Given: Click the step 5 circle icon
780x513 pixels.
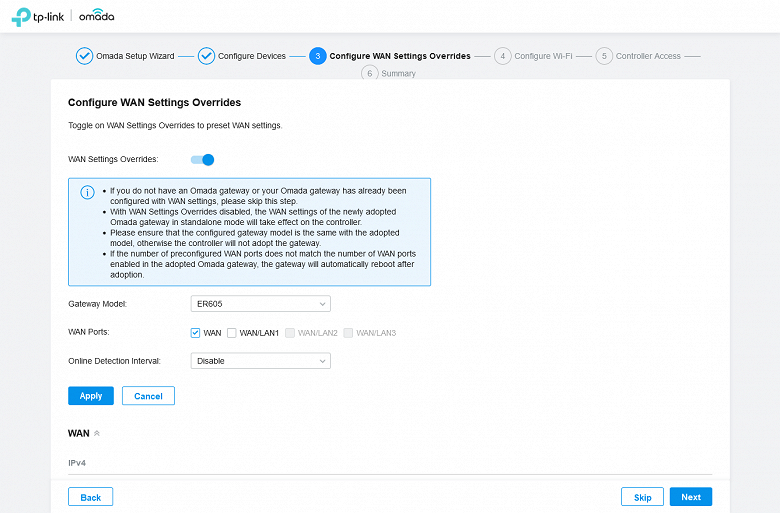Looking at the screenshot, I should point(604,56).
